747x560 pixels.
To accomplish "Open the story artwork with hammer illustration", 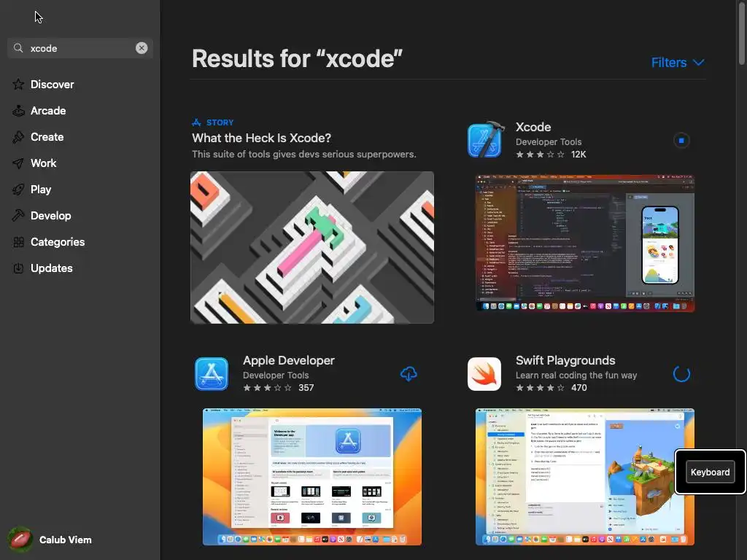I will click(x=312, y=248).
